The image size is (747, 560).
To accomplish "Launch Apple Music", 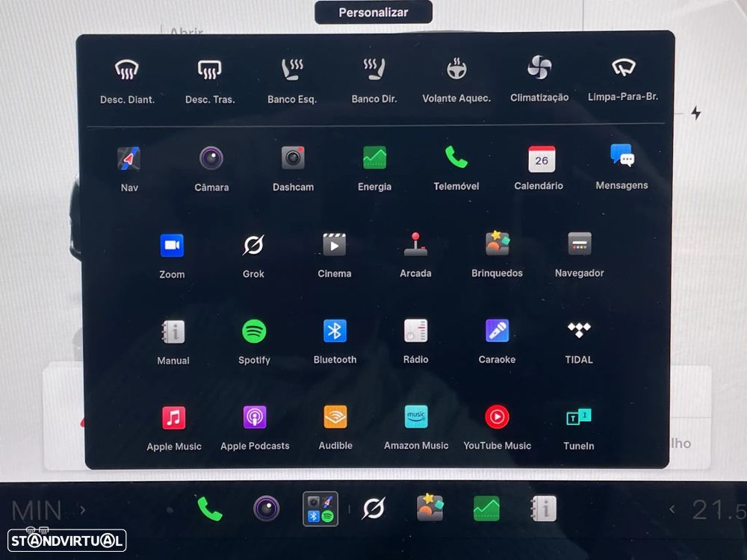I will (x=173, y=418).
